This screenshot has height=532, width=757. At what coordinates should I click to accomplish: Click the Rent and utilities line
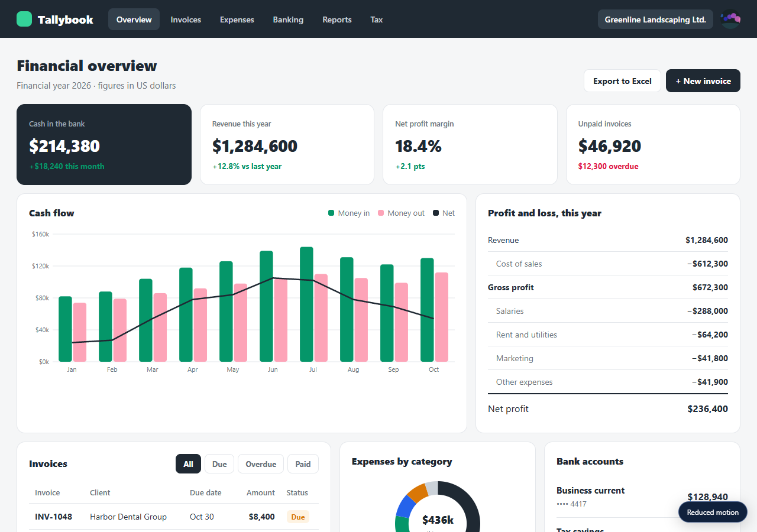coord(608,335)
